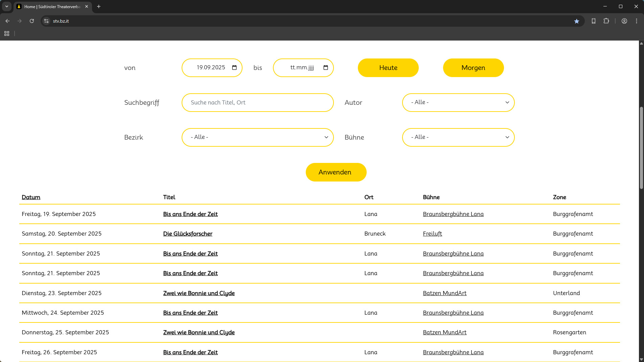Click the Heute button
The width and height of the screenshot is (644, 362).
[388, 68]
